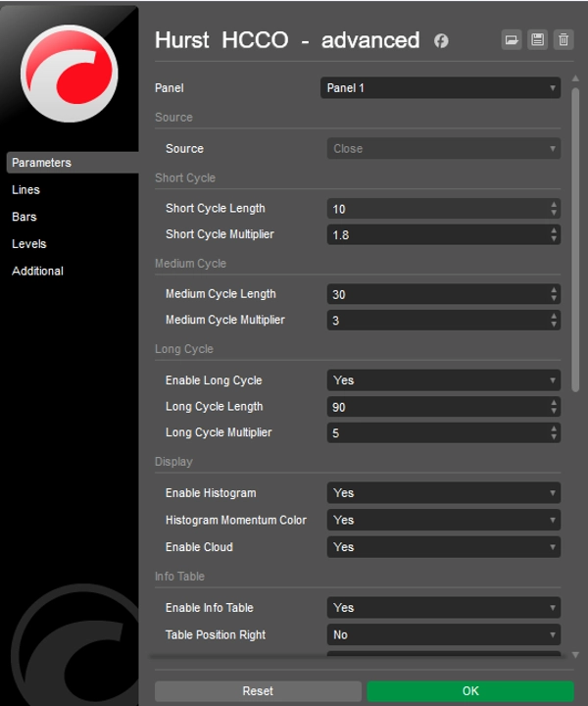Load saved settings with the open-folder icon

coord(512,39)
